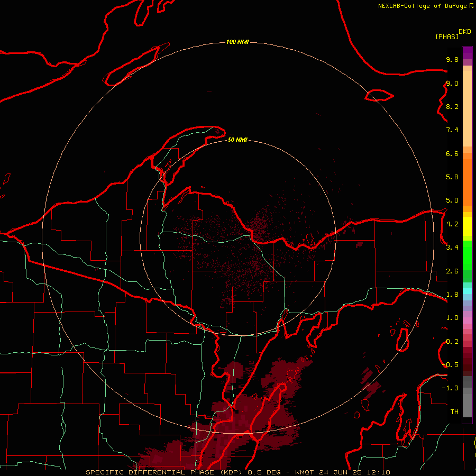Select the 9.8 value on the color scale
Image resolution: width=476 pixels, height=476 pixels.
[452, 59]
